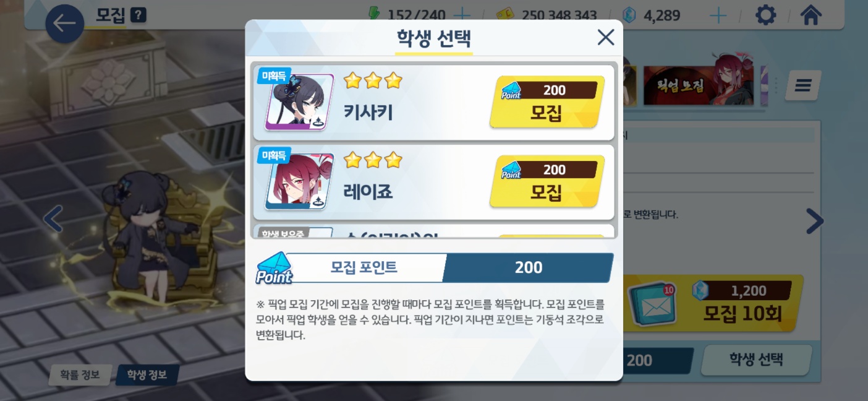Switch to the 학생 정보 tab
Viewport: 868px width, 401px height.
[147, 375]
